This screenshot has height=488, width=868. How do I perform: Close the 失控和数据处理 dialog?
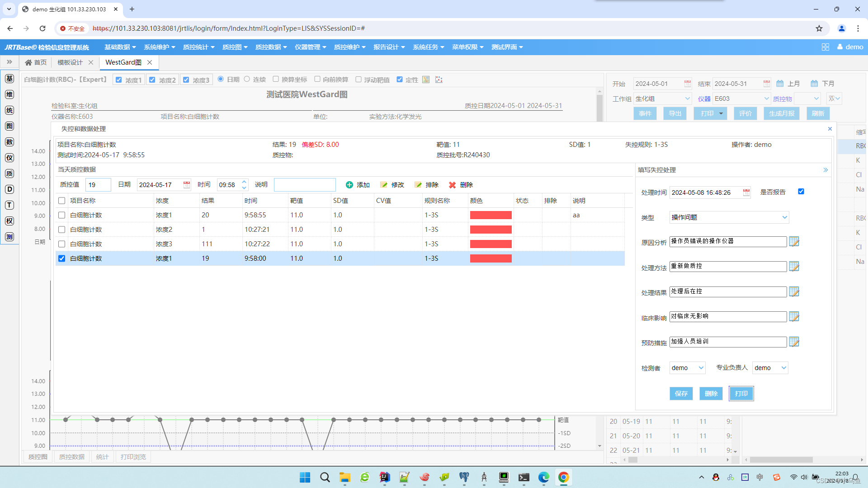point(830,129)
